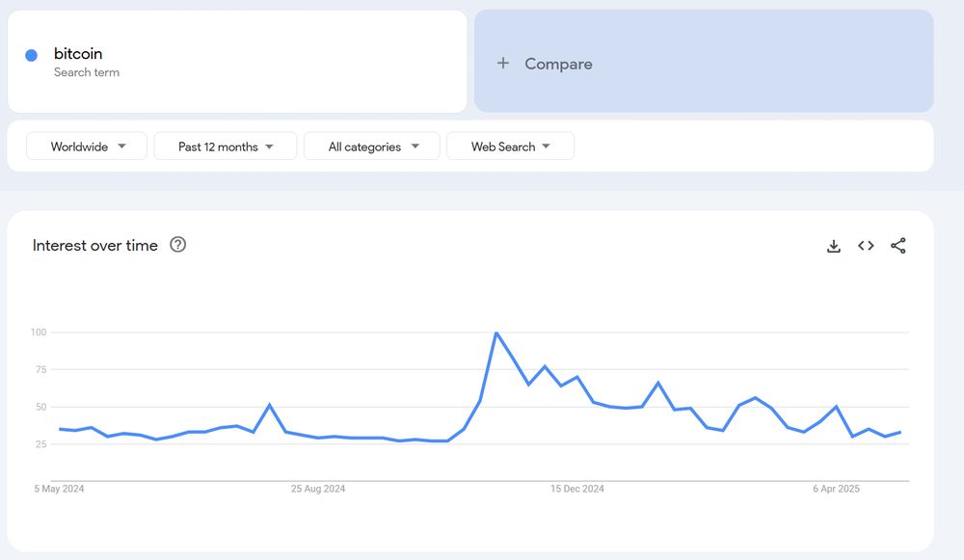Click the 5 May 2024 axis label
Screen dimensions: 964x560
(x=59, y=489)
